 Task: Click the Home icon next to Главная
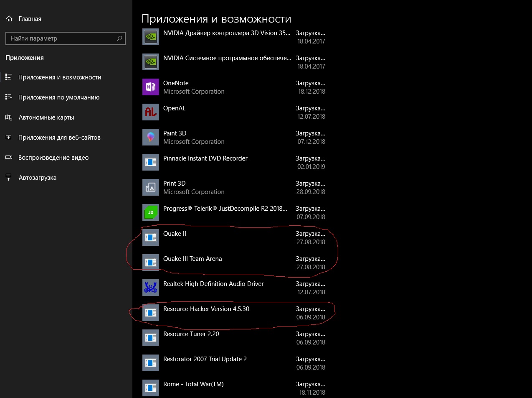9,19
